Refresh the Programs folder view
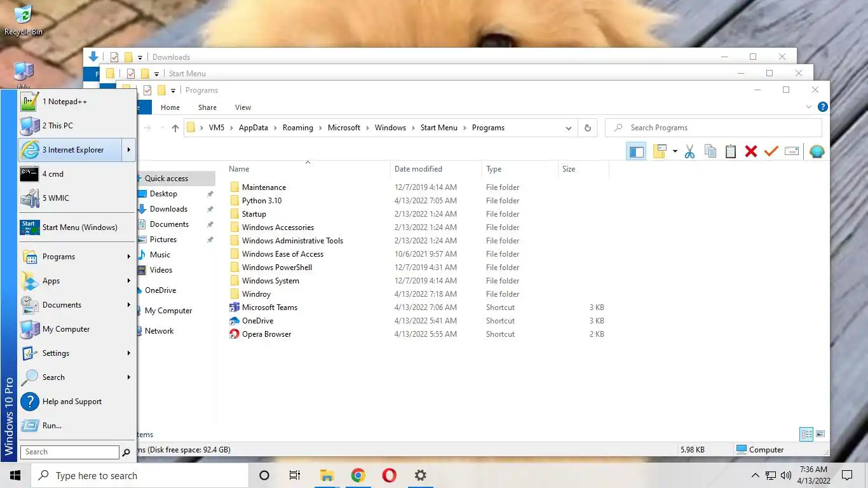The image size is (868, 488). click(x=588, y=128)
